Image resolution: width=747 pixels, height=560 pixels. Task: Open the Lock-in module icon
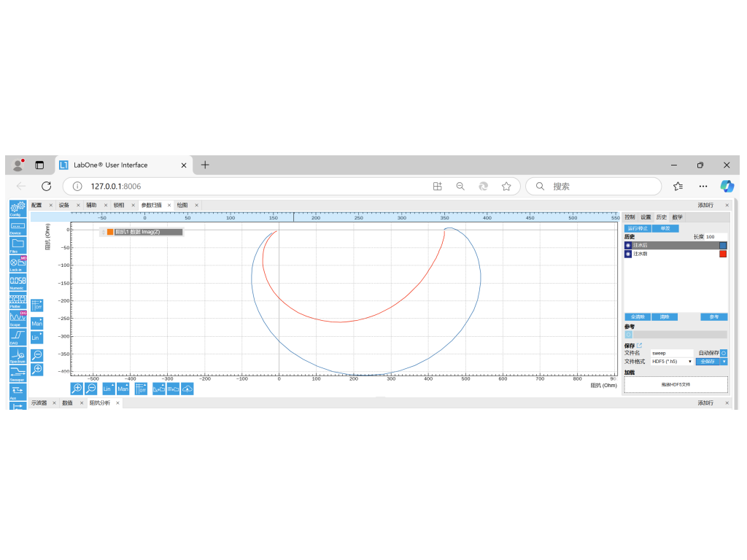click(18, 262)
